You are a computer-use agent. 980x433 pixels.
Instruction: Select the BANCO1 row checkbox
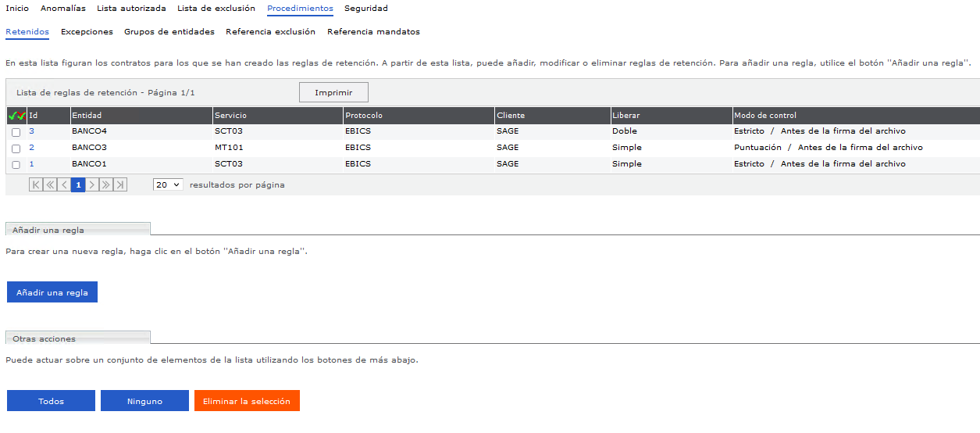click(x=16, y=165)
